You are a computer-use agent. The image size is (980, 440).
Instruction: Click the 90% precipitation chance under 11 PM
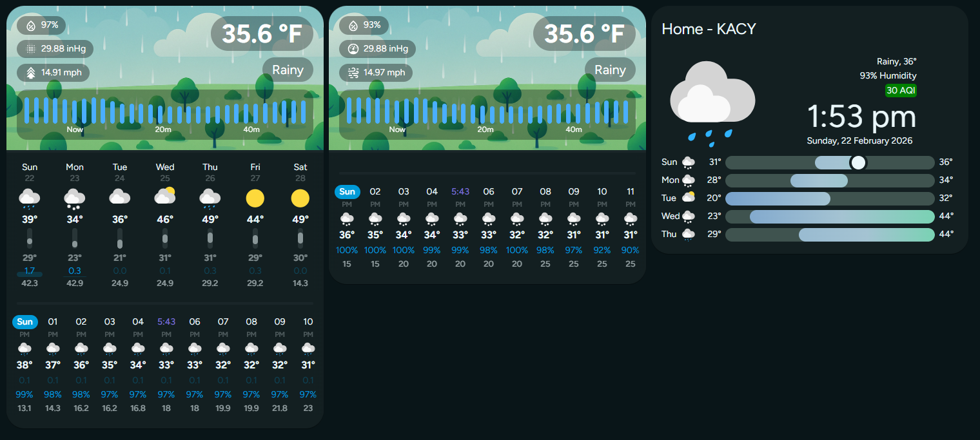click(631, 250)
